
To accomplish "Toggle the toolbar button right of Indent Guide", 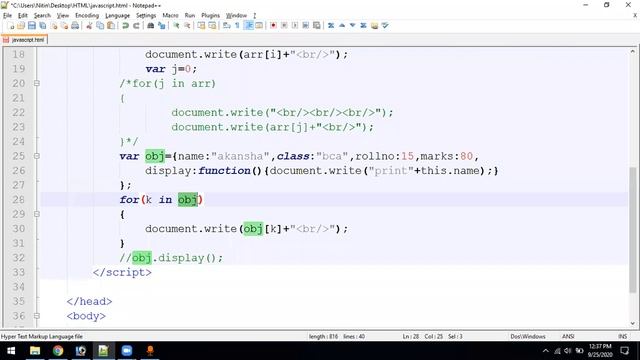I will point(259,26).
